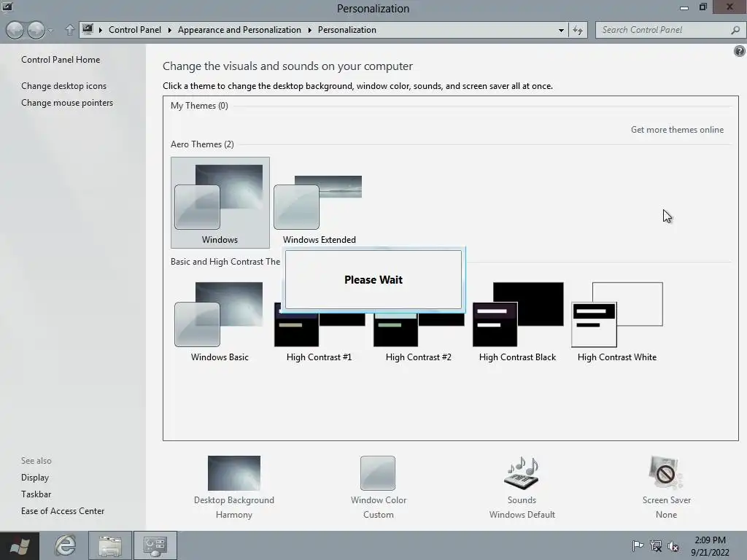The image size is (747, 560).
Task: Click Get more themes online
Action: tap(677, 130)
